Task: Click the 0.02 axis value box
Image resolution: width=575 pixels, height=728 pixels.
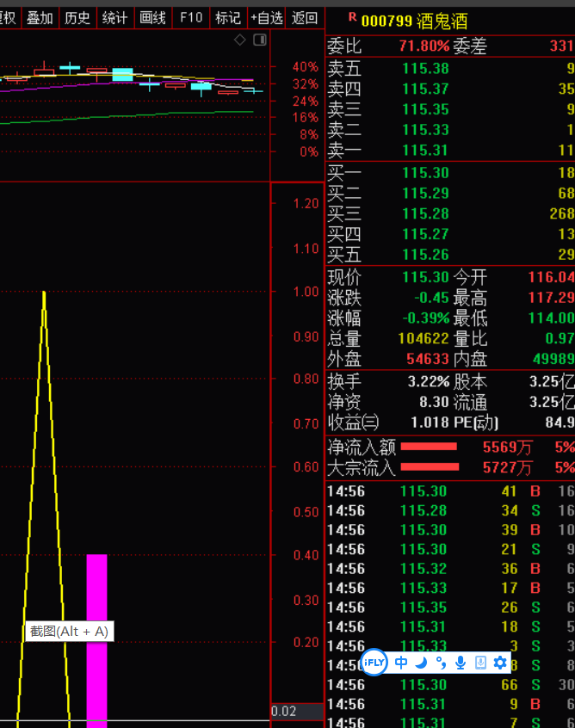Action: click(x=297, y=712)
